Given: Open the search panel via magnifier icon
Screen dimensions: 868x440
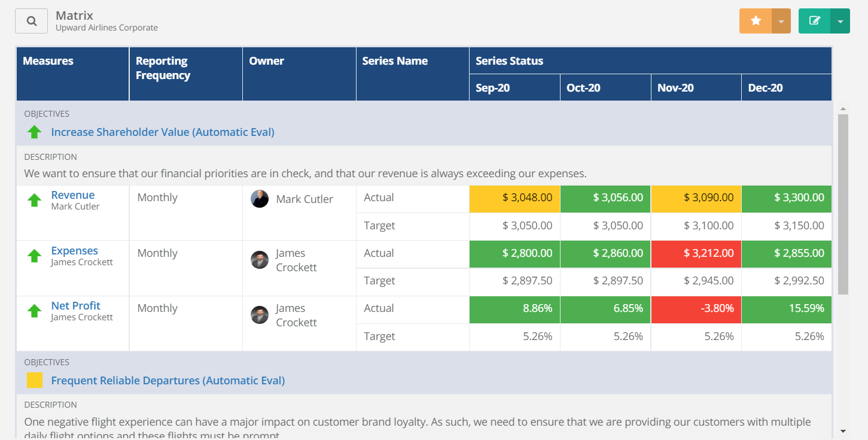Looking at the screenshot, I should click(x=31, y=20).
